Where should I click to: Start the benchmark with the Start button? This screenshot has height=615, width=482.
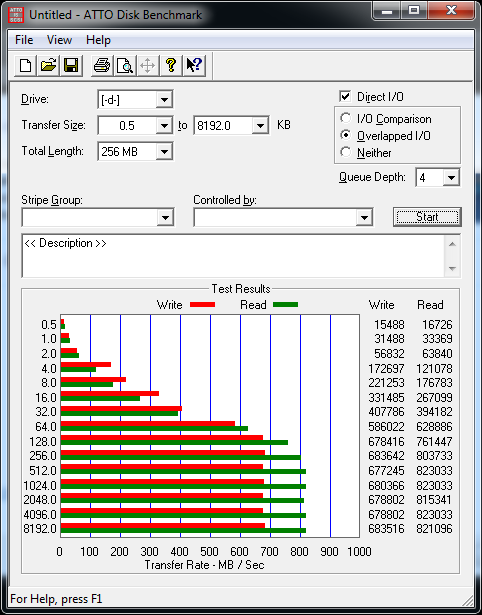pos(427,217)
